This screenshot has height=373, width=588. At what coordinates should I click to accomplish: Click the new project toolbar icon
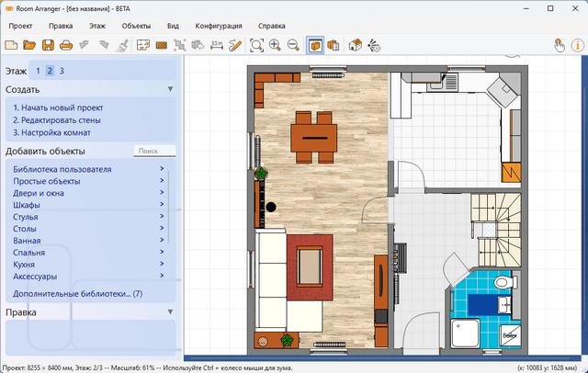(x=11, y=44)
